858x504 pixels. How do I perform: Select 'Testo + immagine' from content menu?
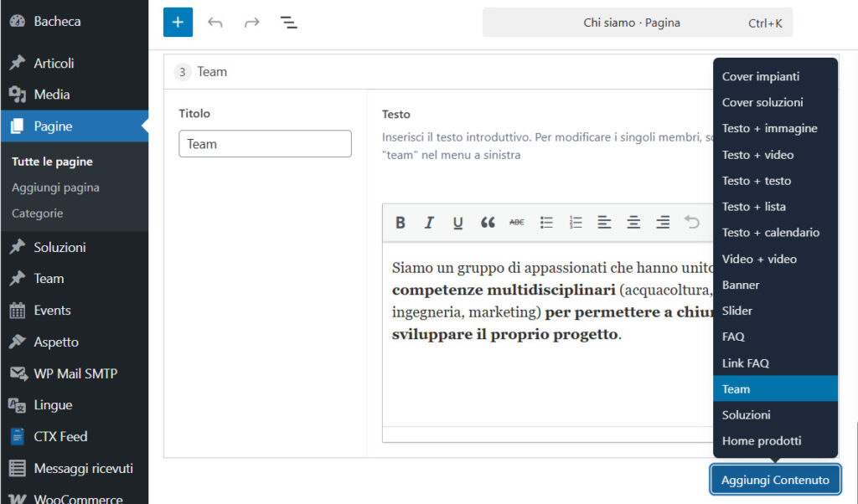[769, 128]
